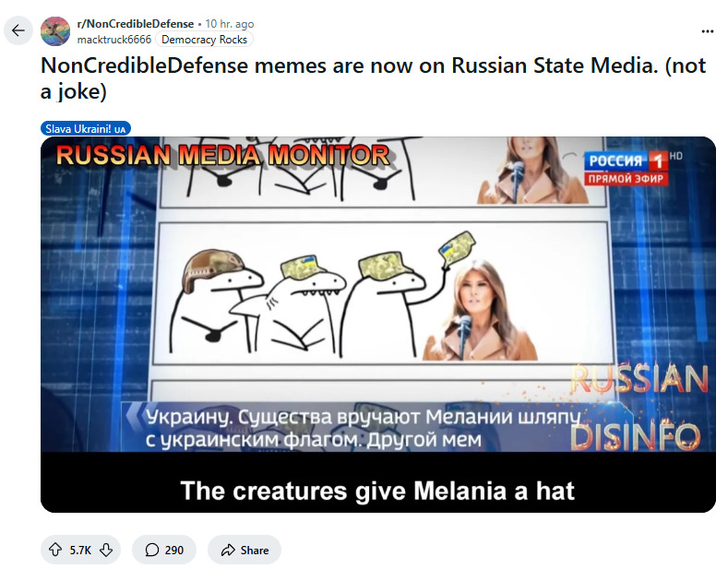Click the comment bubble icon
The height and width of the screenshot is (569, 728).
pos(152,550)
